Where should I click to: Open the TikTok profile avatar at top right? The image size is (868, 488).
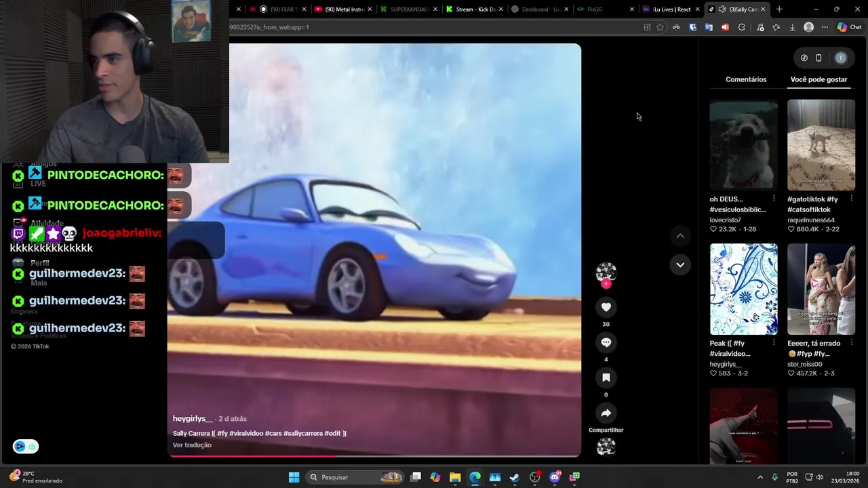point(841,58)
